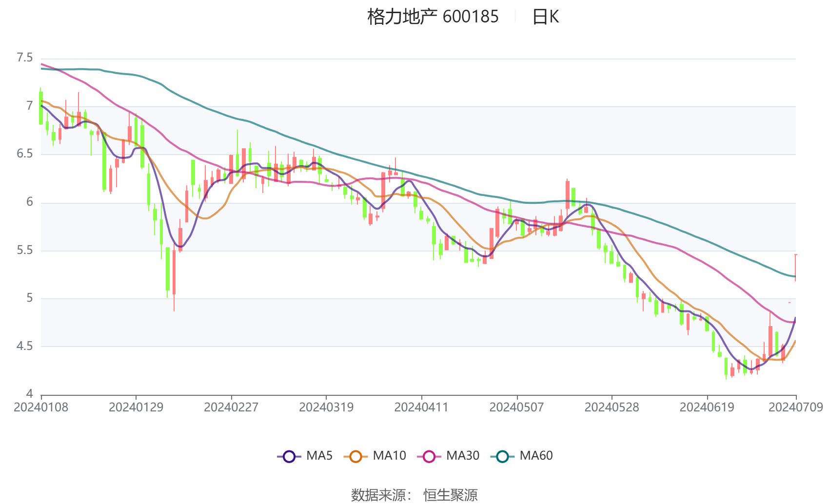This screenshot has height=504, width=829.
Task: Click the 6.5 y-axis value
Action: 25,154
